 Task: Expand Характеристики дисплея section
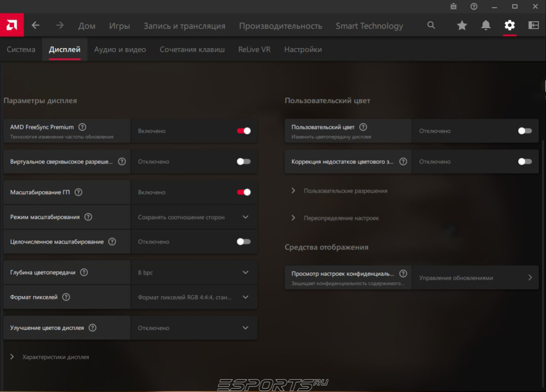point(50,357)
